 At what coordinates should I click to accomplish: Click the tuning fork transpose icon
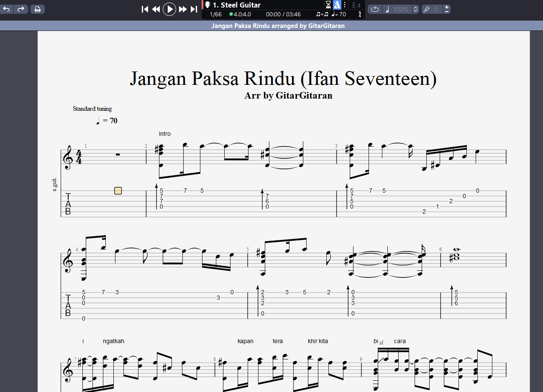click(x=427, y=9)
